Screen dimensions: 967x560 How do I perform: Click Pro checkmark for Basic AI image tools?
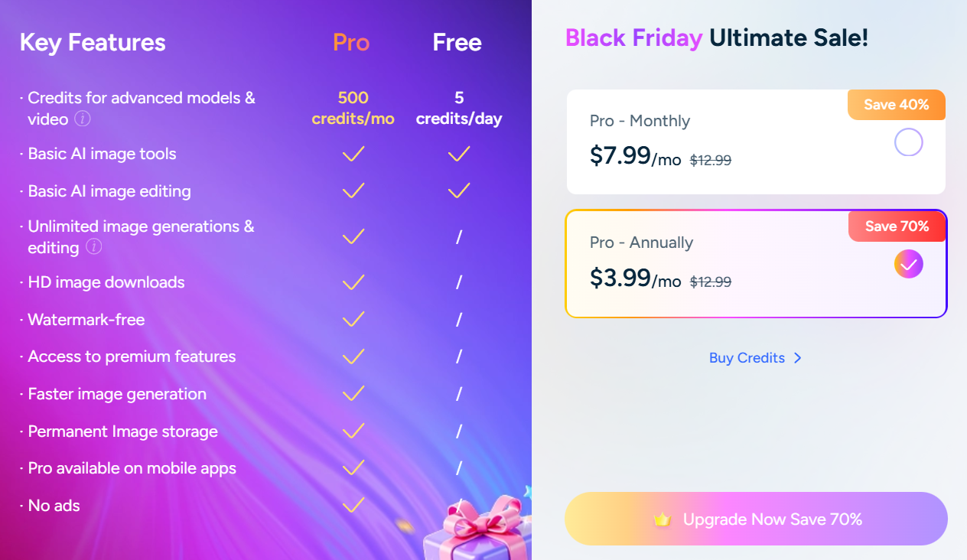[353, 155]
